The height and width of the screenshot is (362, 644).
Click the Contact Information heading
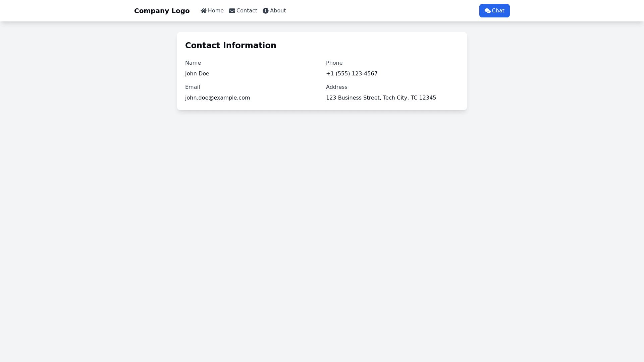click(x=230, y=45)
